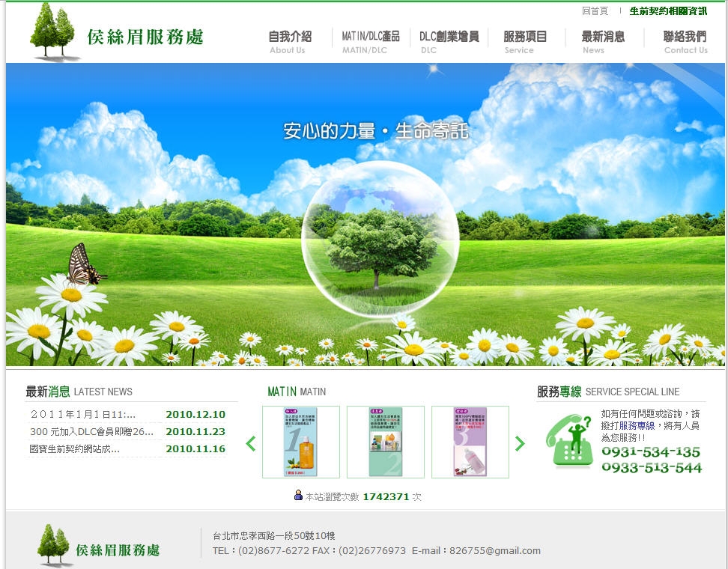Click the visitor counter person icon

click(x=298, y=496)
